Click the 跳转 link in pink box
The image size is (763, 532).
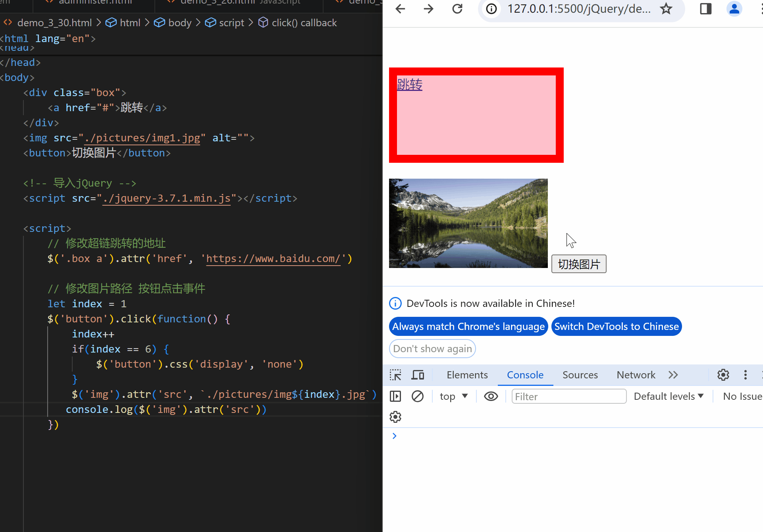410,85
